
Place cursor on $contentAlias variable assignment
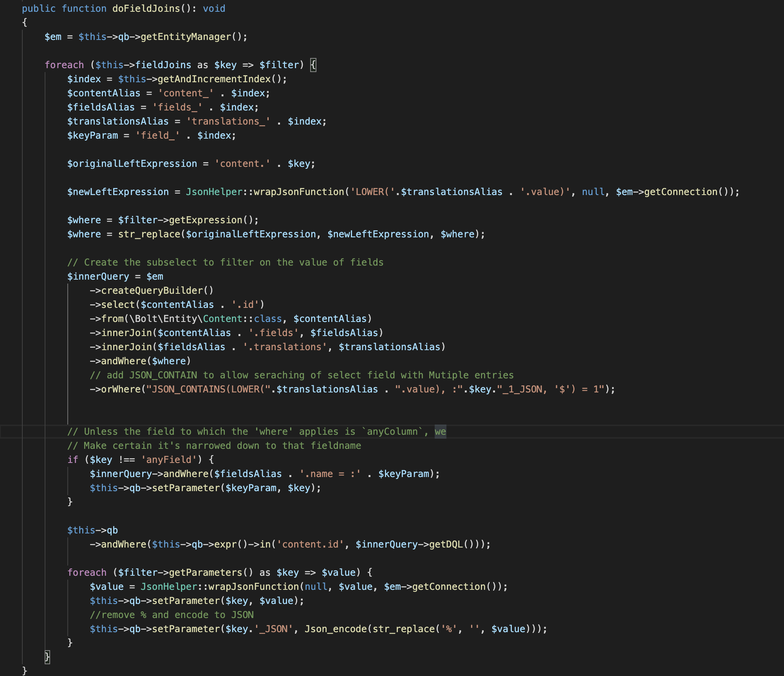point(103,93)
